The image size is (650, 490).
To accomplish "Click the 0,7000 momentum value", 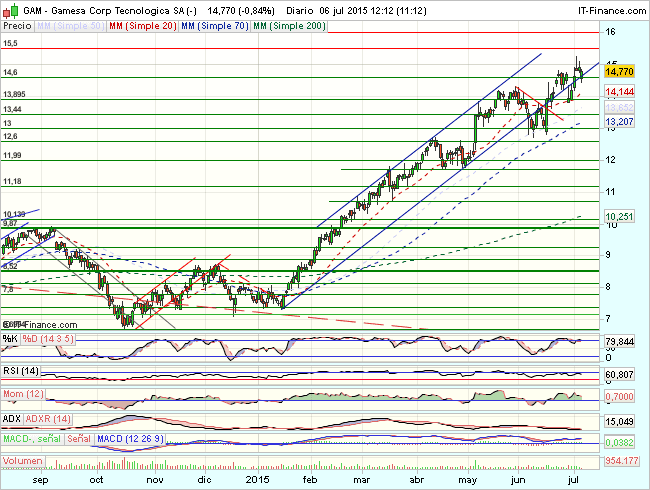I will [619, 397].
